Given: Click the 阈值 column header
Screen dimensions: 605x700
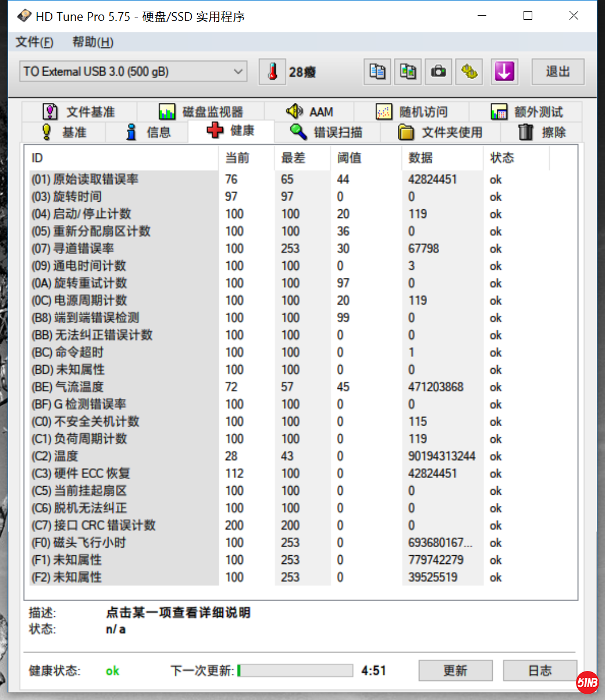Looking at the screenshot, I should (366, 158).
